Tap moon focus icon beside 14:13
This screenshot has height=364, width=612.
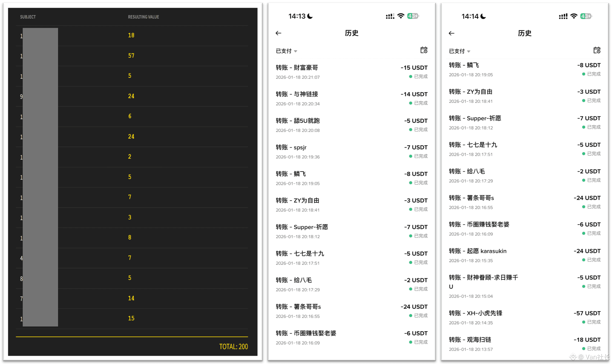pos(310,16)
